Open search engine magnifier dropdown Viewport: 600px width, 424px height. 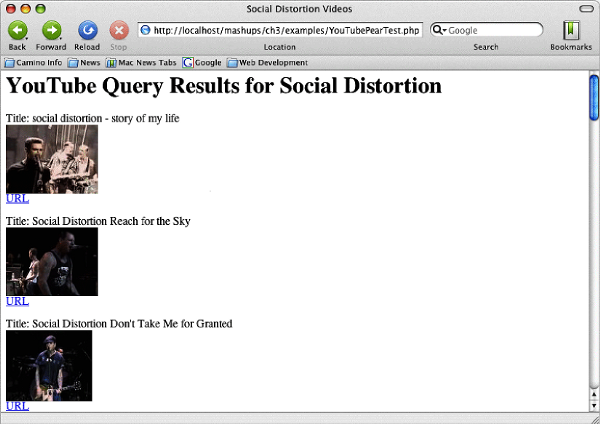click(x=439, y=30)
